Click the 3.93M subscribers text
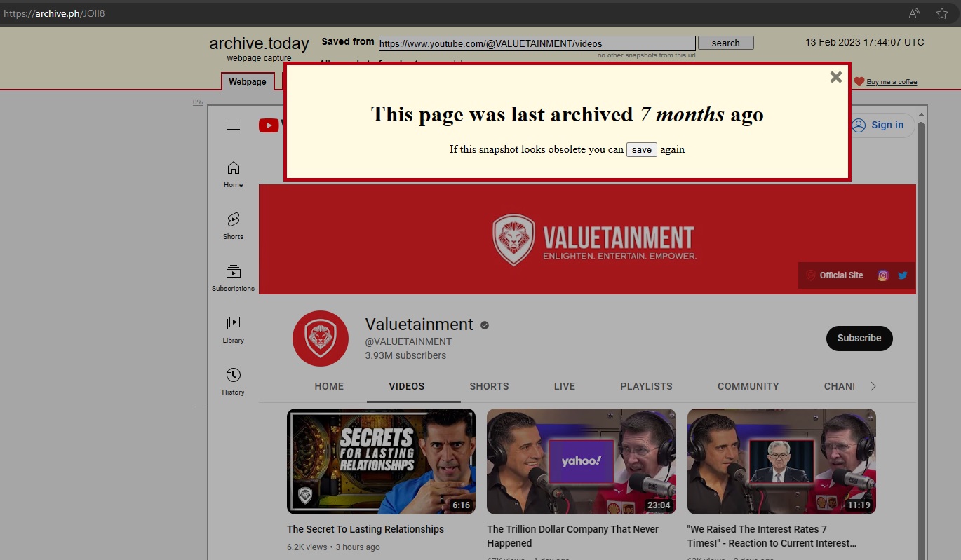This screenshot has width=961, height=560. coord(405,355)
